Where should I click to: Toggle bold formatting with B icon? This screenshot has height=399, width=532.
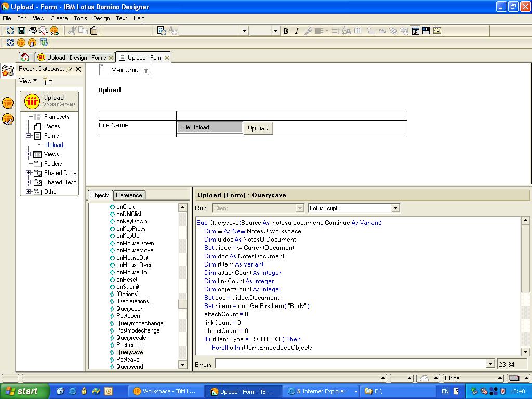tap(286, 31)
